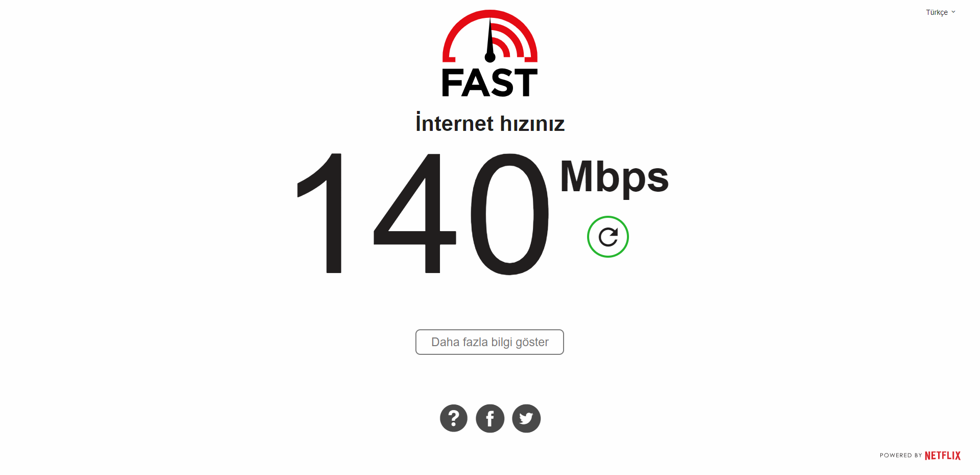Screen dimensions: 980x475
Task: Select the İnternet hızınız heading
Action: (490, 123)
